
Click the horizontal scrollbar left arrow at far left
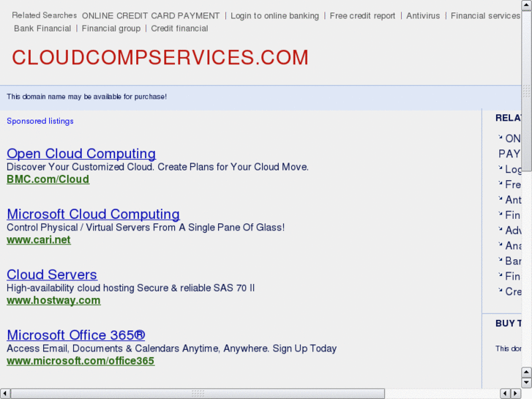point(5,394)
